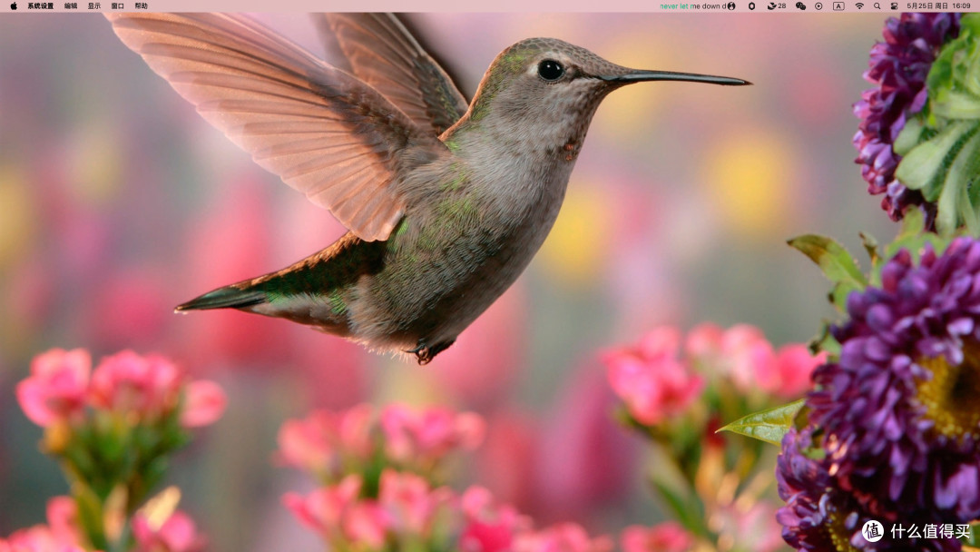Open the Wi-Fi status menu
This screenshot has height=552, width=980.
(859, 5)
